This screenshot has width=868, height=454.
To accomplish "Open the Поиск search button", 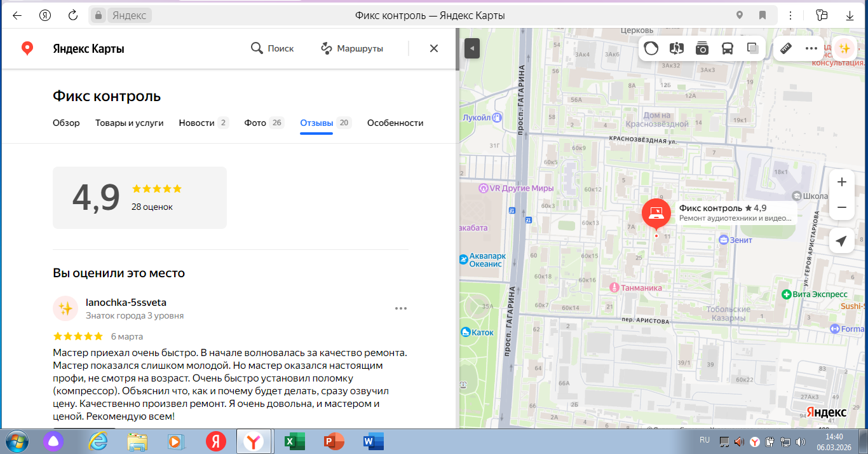I will click(x=272, y=48).
